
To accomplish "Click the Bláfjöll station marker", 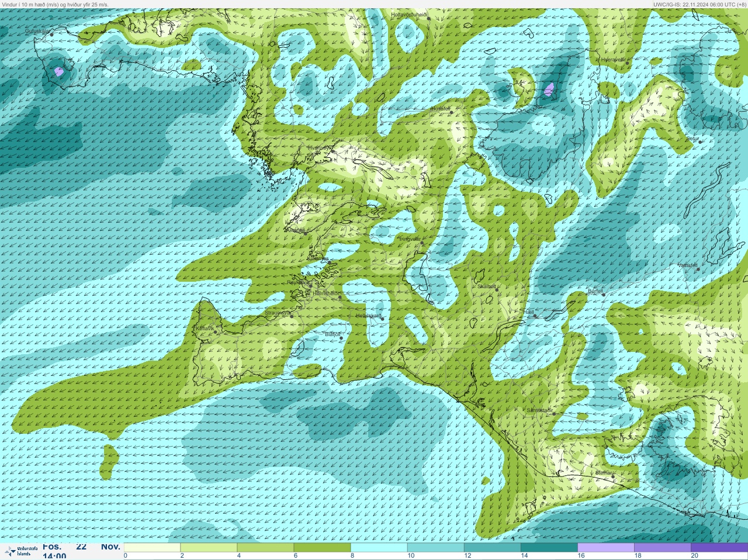I will (x=341, y=337).
